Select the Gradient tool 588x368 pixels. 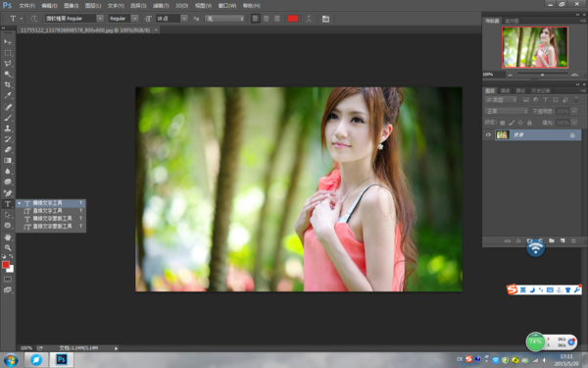pyautogui.click(x=8, y=160)
